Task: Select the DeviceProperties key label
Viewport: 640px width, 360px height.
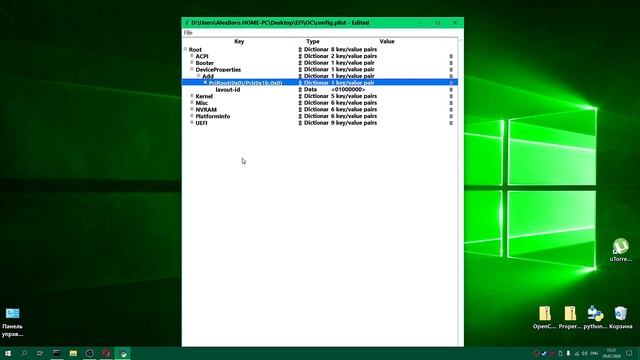Action: tap(218, 69)
